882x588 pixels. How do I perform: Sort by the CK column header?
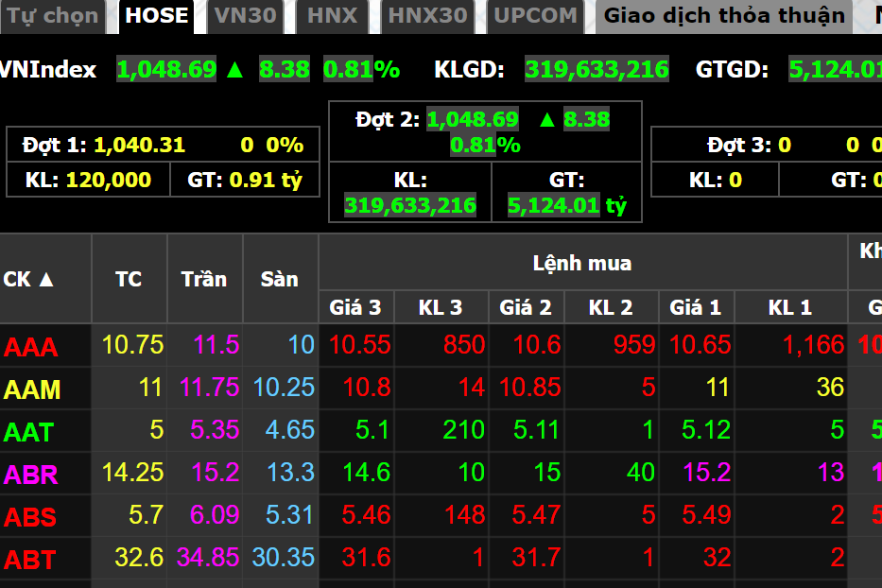tap(30, 279)
